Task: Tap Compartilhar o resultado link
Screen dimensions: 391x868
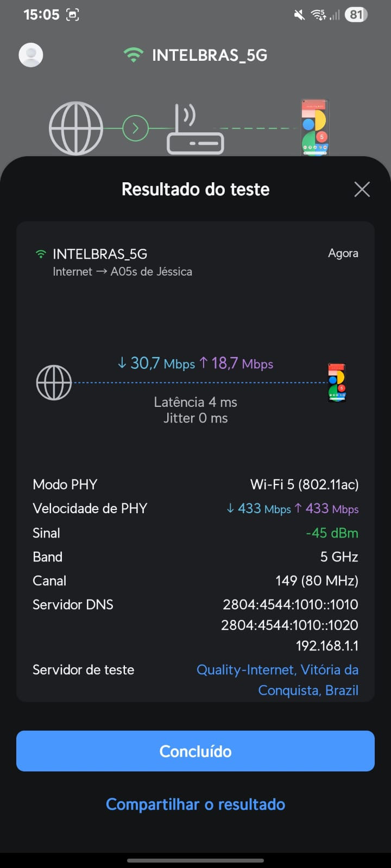Action: 195,804
